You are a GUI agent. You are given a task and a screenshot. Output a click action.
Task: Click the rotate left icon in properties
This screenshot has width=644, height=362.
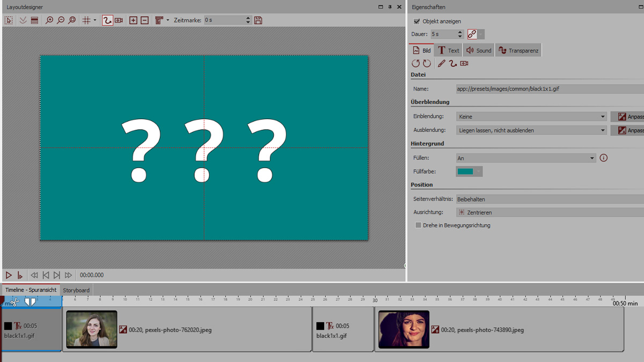[415, 63]
